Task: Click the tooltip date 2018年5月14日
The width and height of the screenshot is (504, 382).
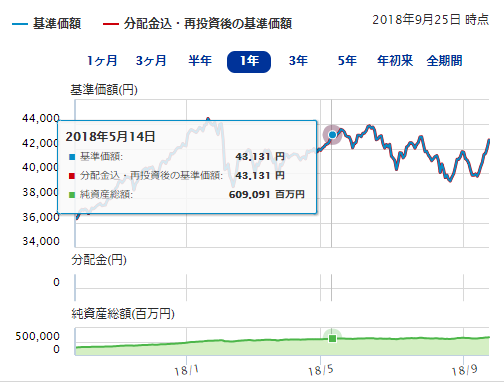Action: (x=110, y=137)
